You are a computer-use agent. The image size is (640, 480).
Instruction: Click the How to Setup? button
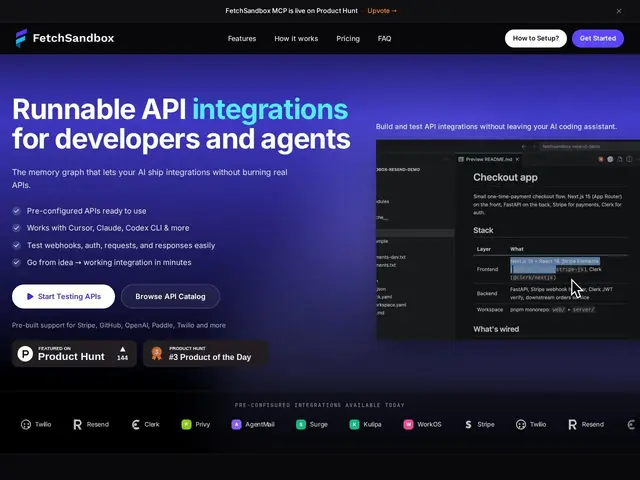(x=536, y=38)
